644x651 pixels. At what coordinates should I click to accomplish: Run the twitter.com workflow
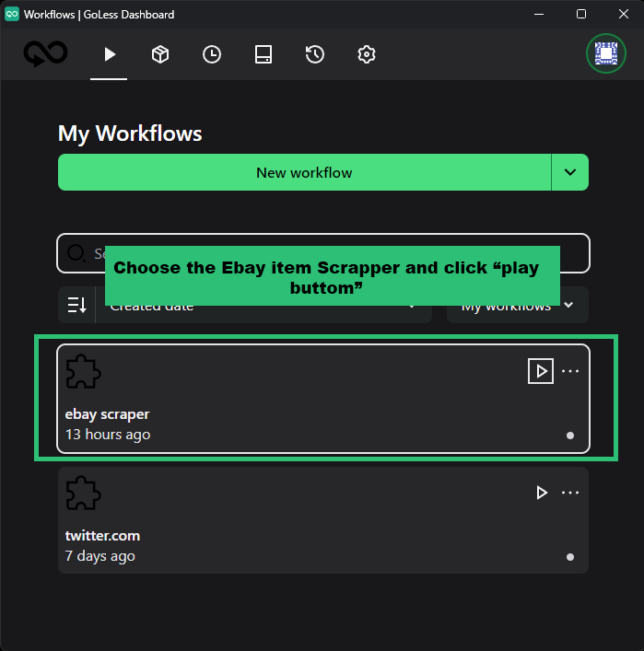click(542, 493)
